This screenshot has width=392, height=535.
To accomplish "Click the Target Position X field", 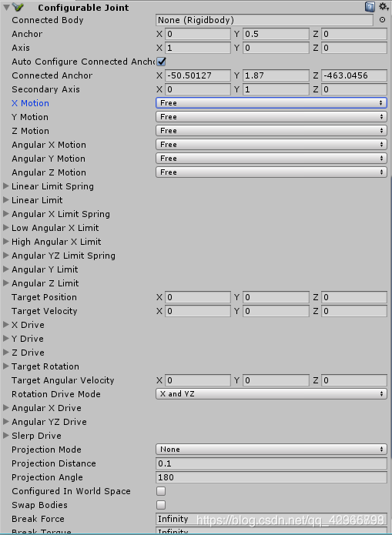I will tap(198, 297).
